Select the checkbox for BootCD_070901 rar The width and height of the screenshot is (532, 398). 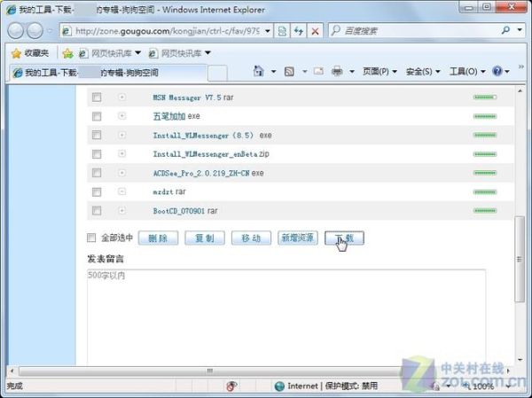(x=97, y=211)
